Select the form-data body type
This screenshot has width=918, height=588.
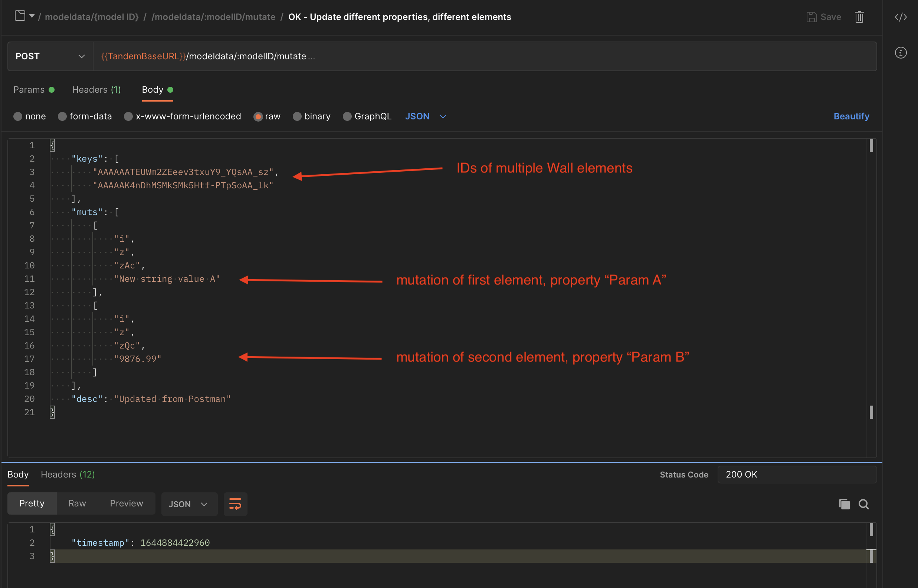tap(85, 116)
